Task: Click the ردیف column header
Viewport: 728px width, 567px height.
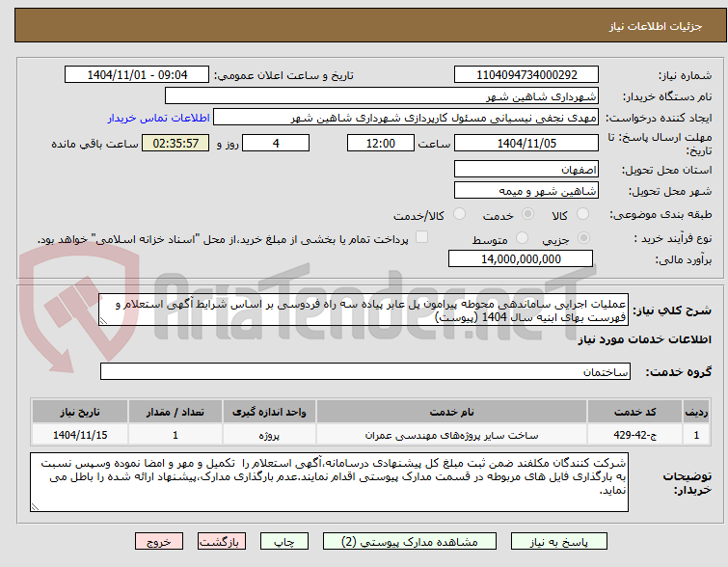Action: click(x=696, y=412)
